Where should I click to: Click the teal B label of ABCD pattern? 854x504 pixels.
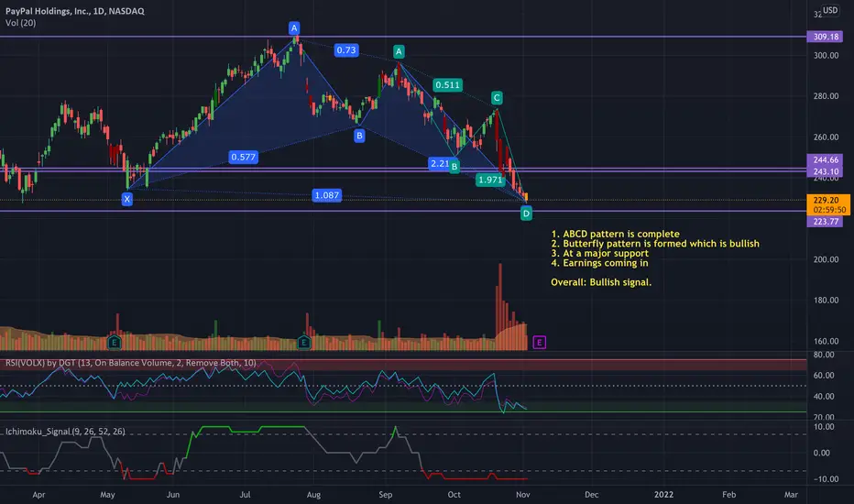pos(454,167)
